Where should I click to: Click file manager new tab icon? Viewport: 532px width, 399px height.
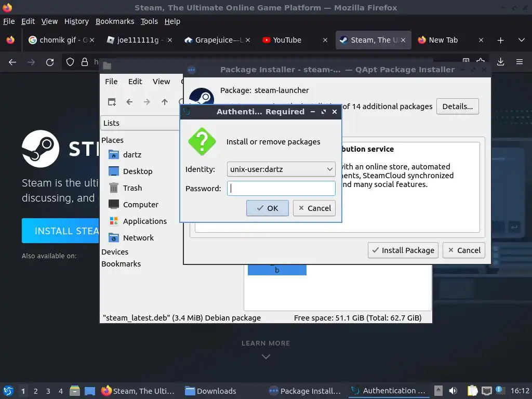click(112, 102)
